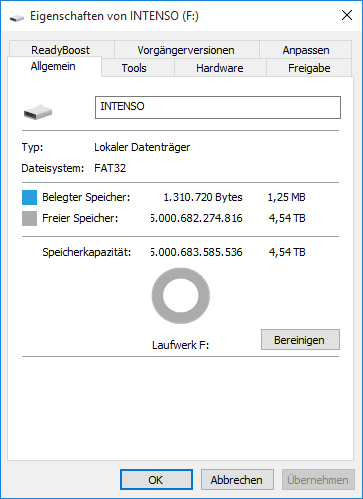Image resolution: width=363 pixels, height=499 pixels.
Task: Click the drive icon in the title bar
Action: point(17,18)
